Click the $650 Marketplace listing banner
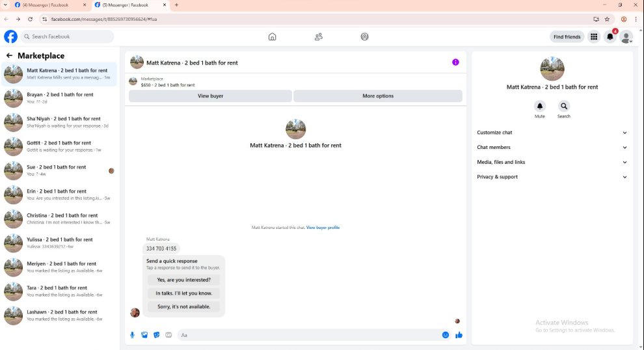This screenshot has height=350, width=644. pyautogui.click(x=296, y=82)
